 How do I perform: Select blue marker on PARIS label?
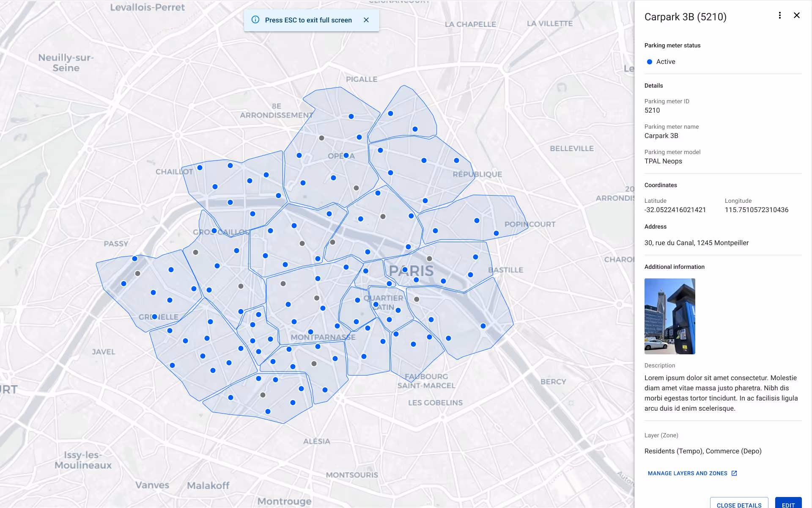click(x=405, y=270)
